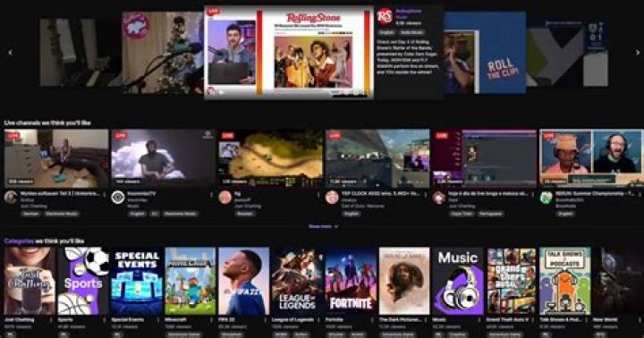Image resolution: width=644 pixels, height=338 pixels.
Task: Open the DJ in clouds live stream thumbnail
Action: tap(163, 158)
